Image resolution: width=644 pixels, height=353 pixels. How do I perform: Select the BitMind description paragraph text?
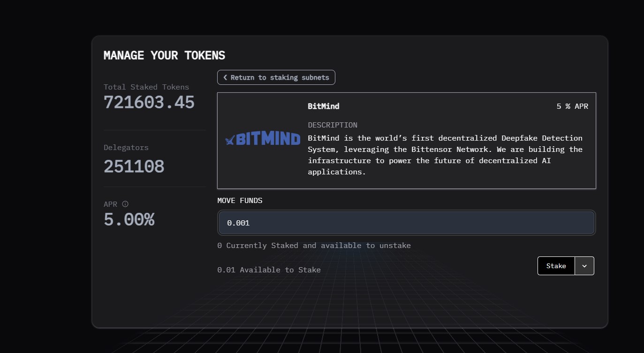pos(445,155)
